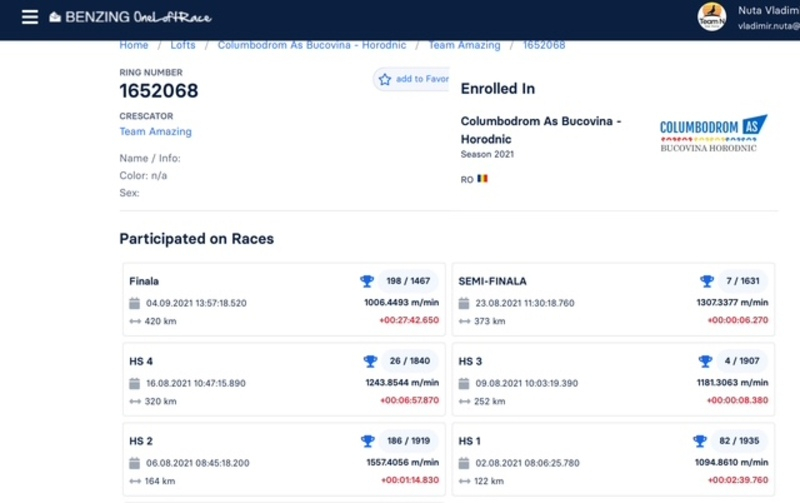800x503 pixels.
Task: Go to Home in breadcrumb
Action: [134, 45]
